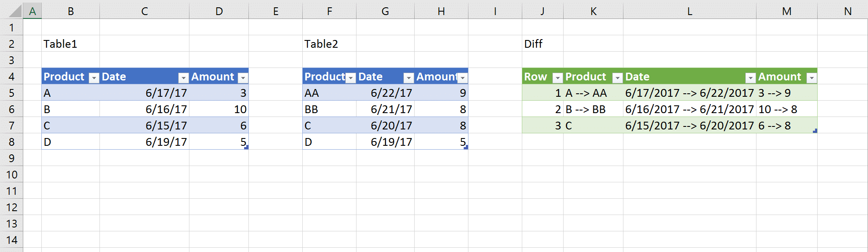This screenshot has height=252, width=868.
Task: Select column L header
Action: click(x=689, y=11)
